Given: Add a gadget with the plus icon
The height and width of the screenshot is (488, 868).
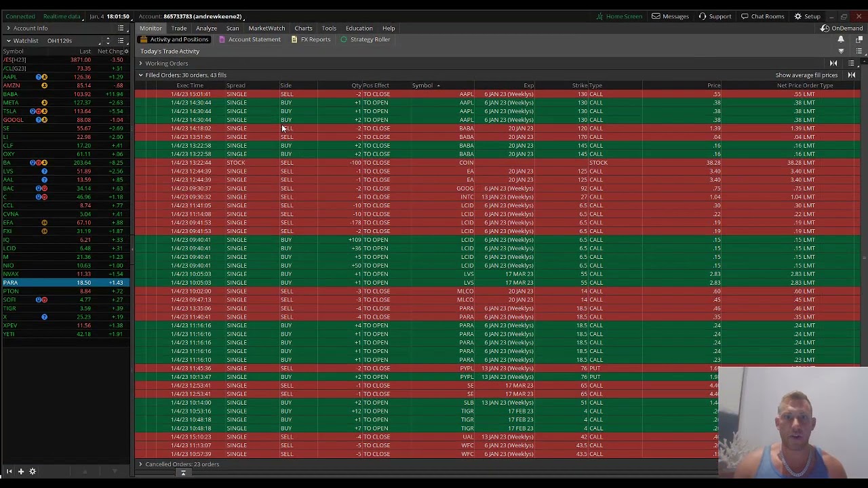Looking at the screenshot, I should [21, 471].
